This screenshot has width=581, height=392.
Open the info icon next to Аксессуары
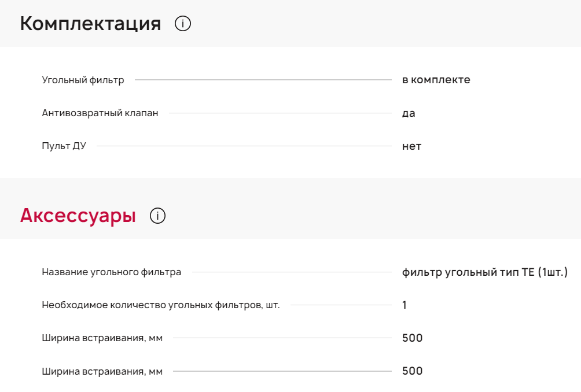click(157, 216)
